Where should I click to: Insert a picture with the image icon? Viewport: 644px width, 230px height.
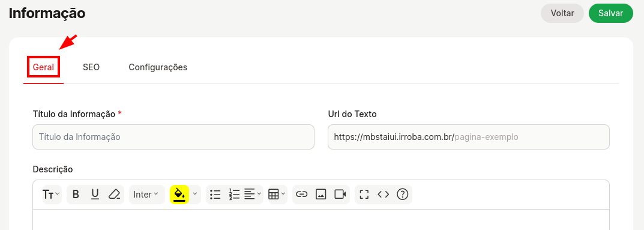pos(320,194)
